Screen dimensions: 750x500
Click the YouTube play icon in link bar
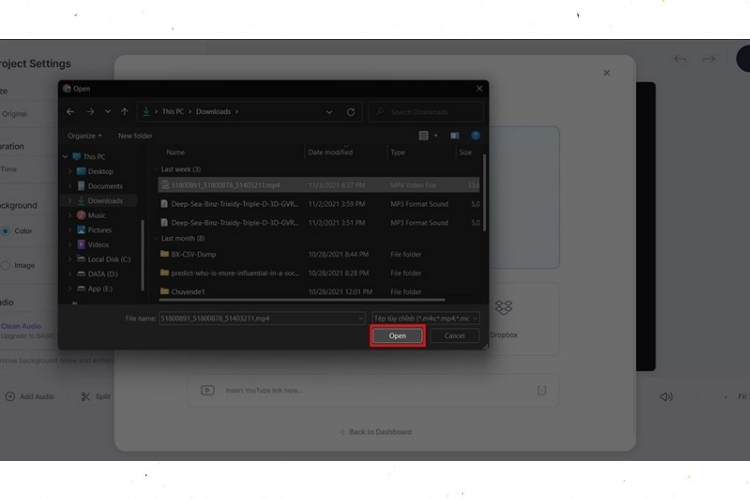pyautogui.click(x=208, y=390)
